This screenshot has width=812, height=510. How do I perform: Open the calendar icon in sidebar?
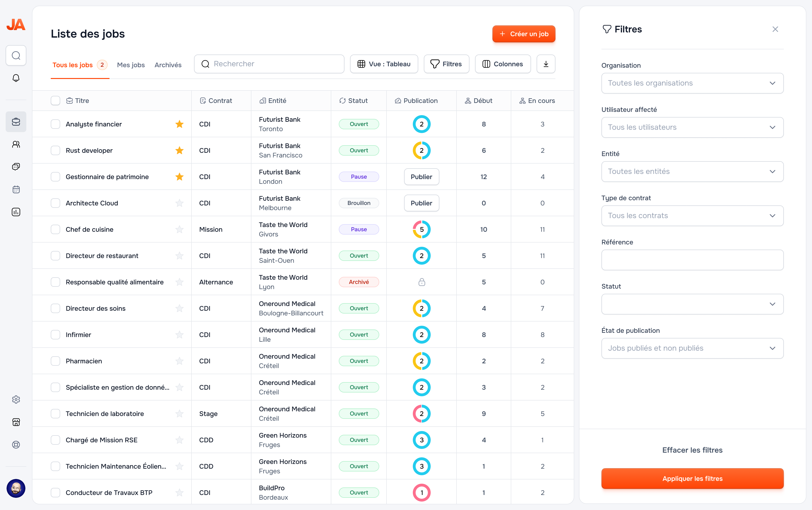tap(16, 189)
